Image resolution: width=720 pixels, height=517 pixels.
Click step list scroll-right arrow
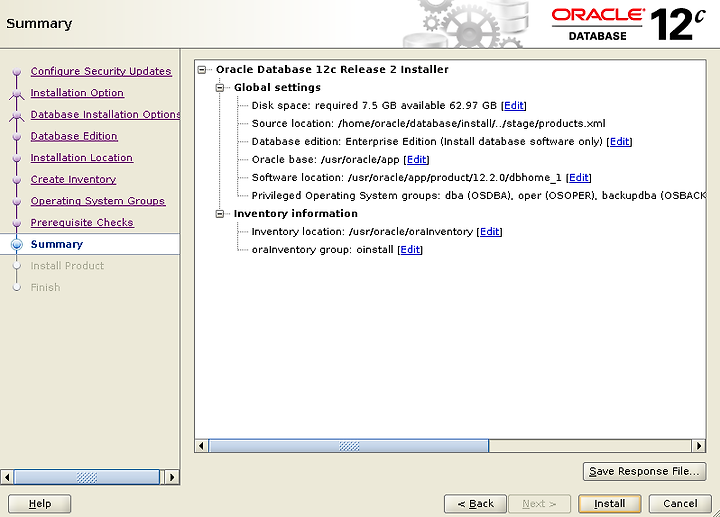172,477
